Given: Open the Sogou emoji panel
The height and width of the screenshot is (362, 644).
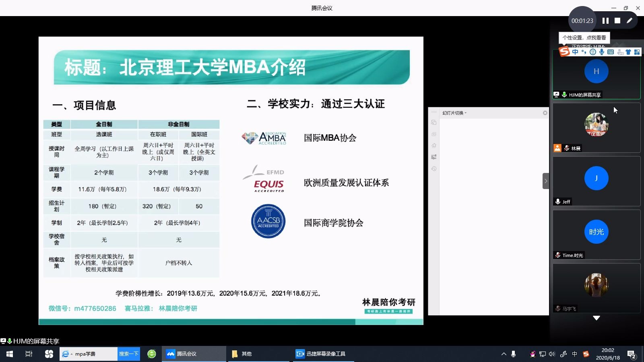Looking at the screenshot, I should coord(592,52).
